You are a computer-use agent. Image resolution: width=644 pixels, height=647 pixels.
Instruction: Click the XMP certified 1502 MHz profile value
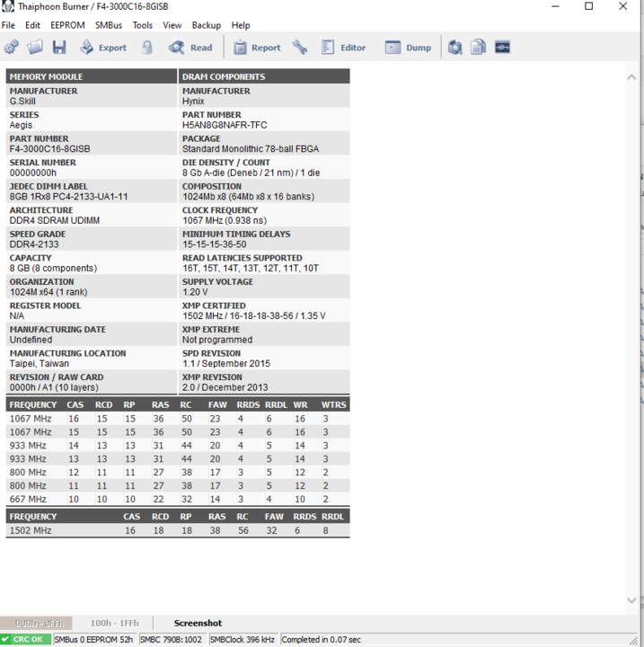[253, 315]
